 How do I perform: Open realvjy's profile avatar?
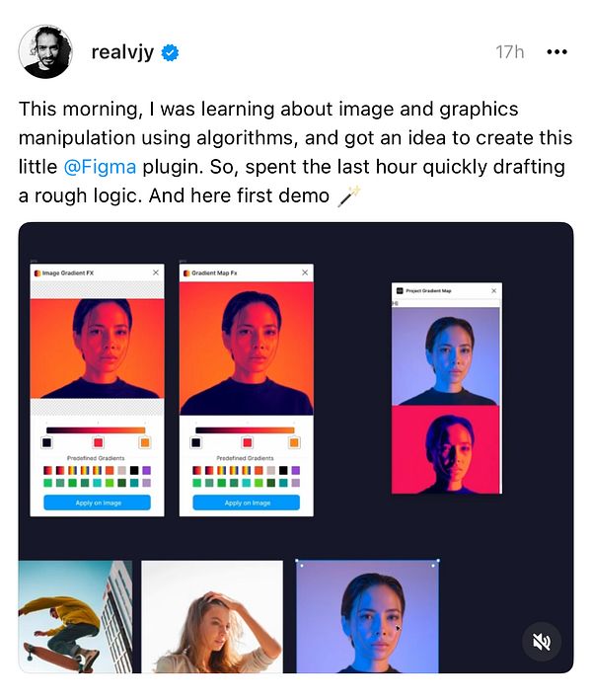pos(45,51)
